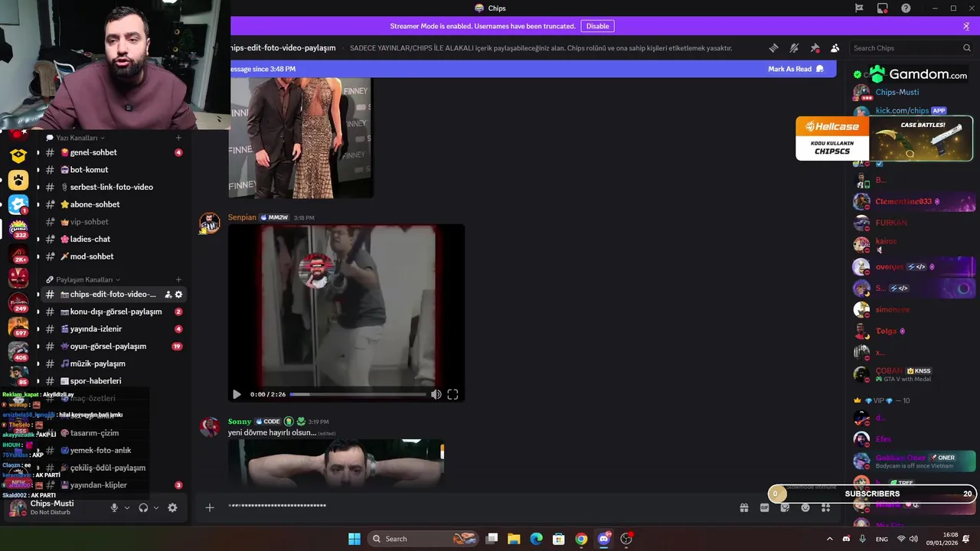The image size is (980, 551).
Task: Seek on the video progress bar
Action: 358,394
